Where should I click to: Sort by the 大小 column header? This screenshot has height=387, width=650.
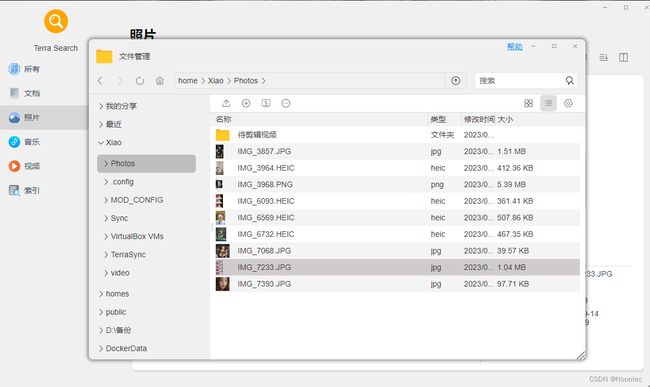pos(505,119)
